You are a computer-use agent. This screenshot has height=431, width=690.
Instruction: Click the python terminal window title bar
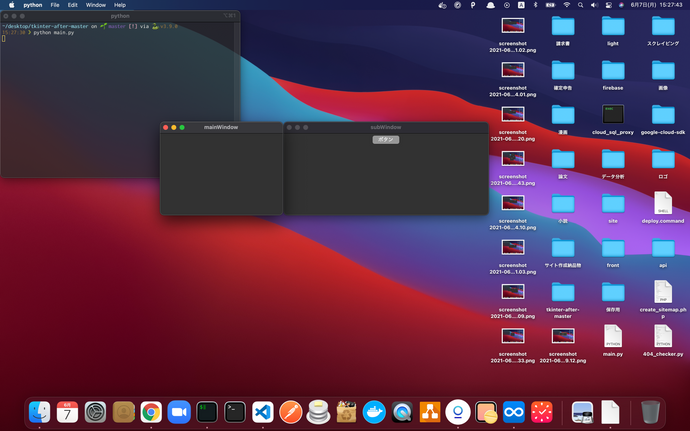120,16
